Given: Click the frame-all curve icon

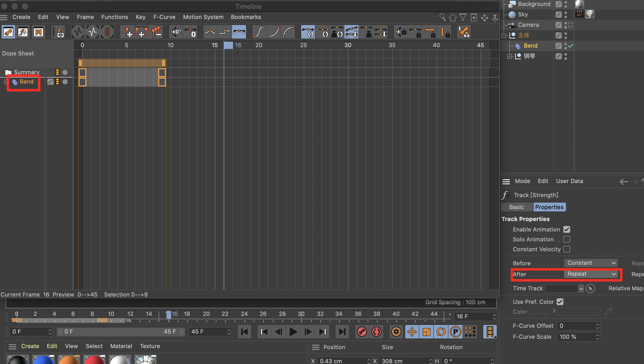Looking at the screenshot, I should pos(78,32).
